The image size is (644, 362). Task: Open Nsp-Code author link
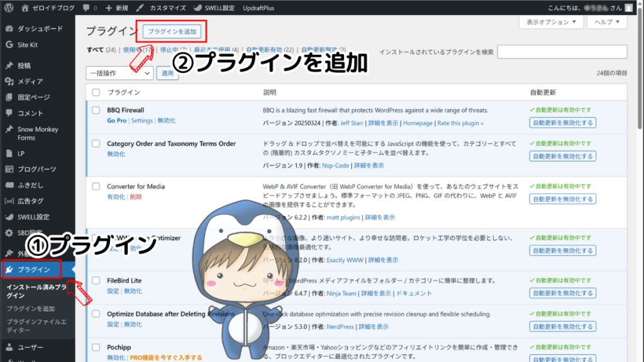(x=336, y=165)
